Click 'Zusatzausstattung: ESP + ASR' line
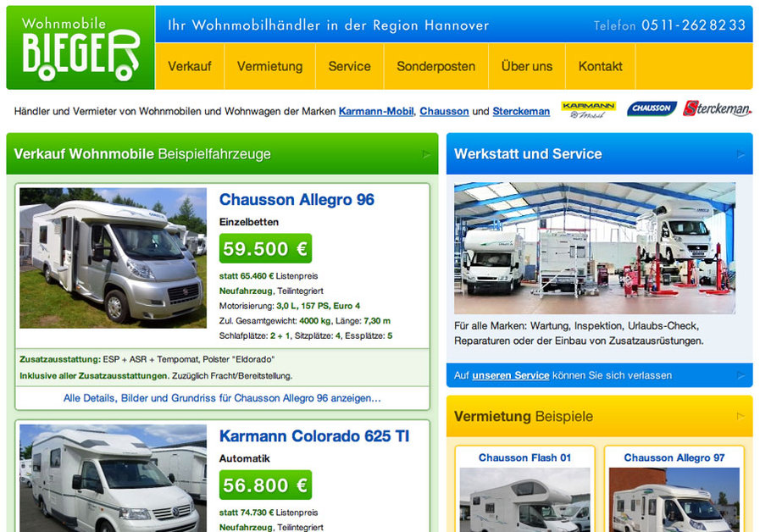This screenshot has width=760, height=532. click(x=147, y=359)
